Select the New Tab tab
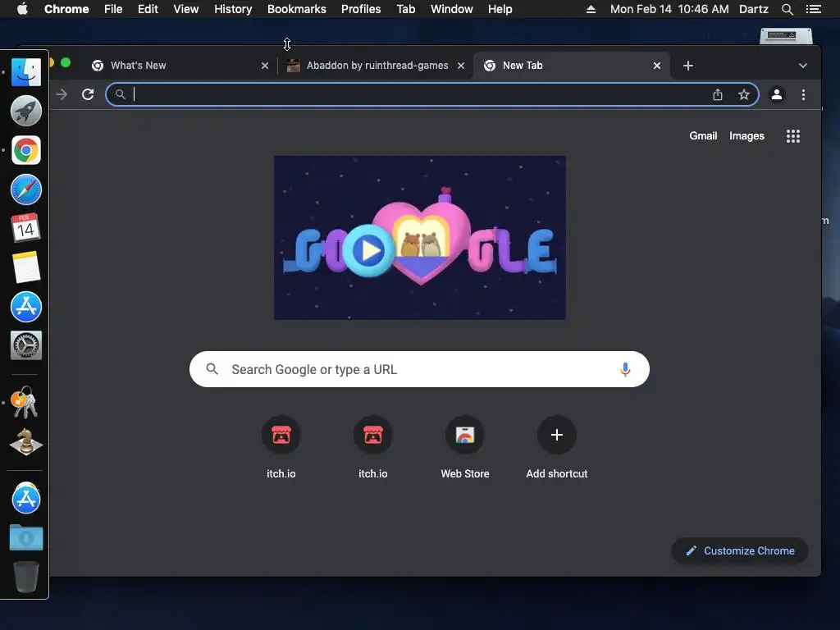Image resolution: width=840 pixels, height=630 pixels. (x=571, y=66)
